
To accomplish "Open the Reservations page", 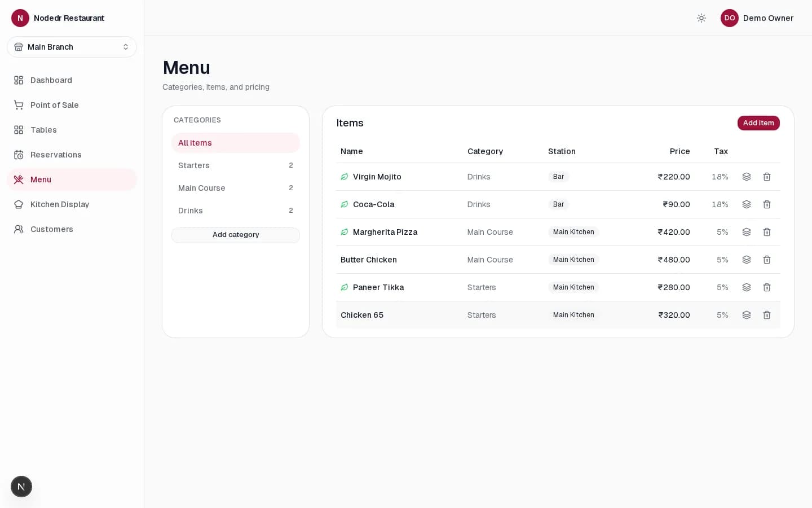I will point(72,155).
